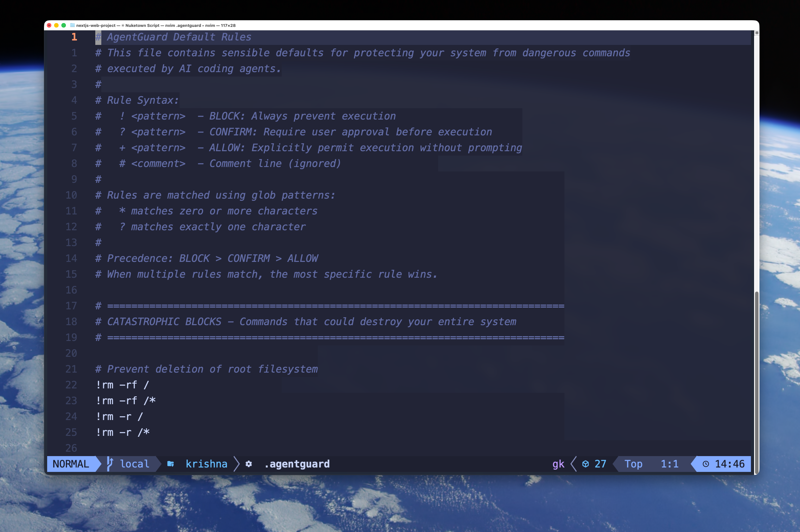
Task: Click the folder icon before krishna
Action: (x=170, y=464)
